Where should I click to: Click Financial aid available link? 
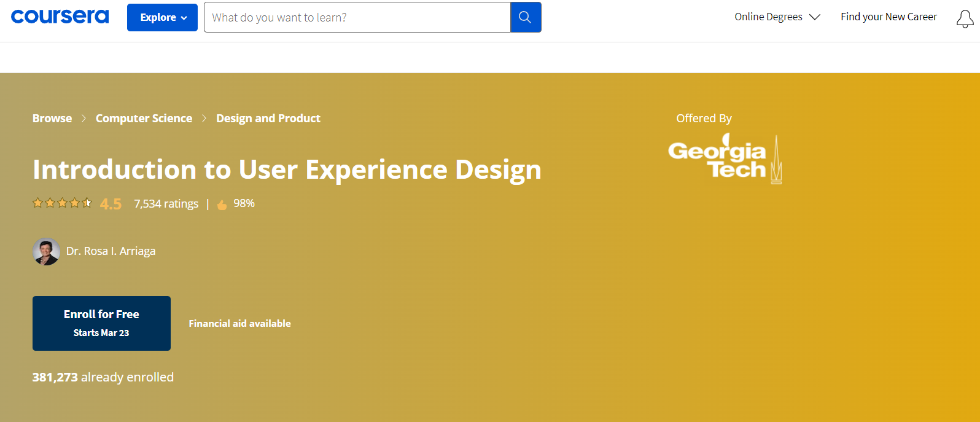[239, 323]
